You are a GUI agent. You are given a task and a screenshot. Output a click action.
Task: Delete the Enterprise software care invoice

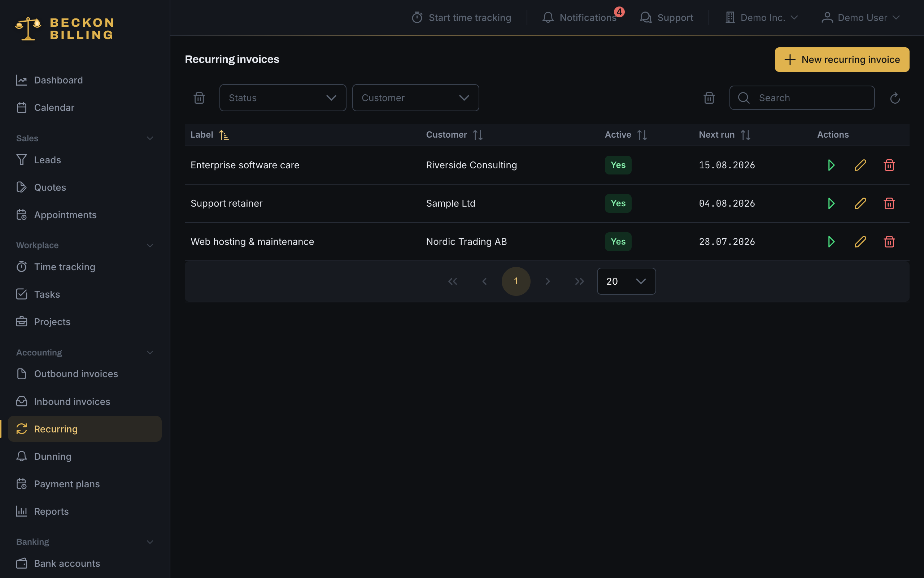coord(889,165)
